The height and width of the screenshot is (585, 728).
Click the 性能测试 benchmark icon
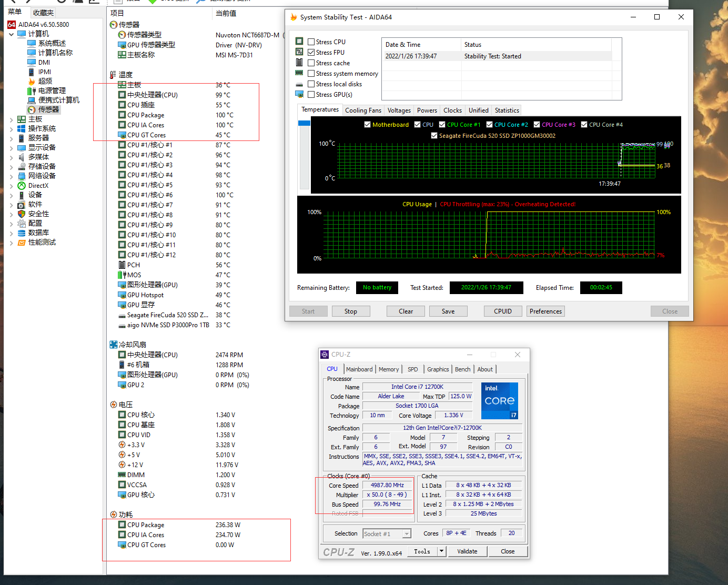click(x=22, y=243)
